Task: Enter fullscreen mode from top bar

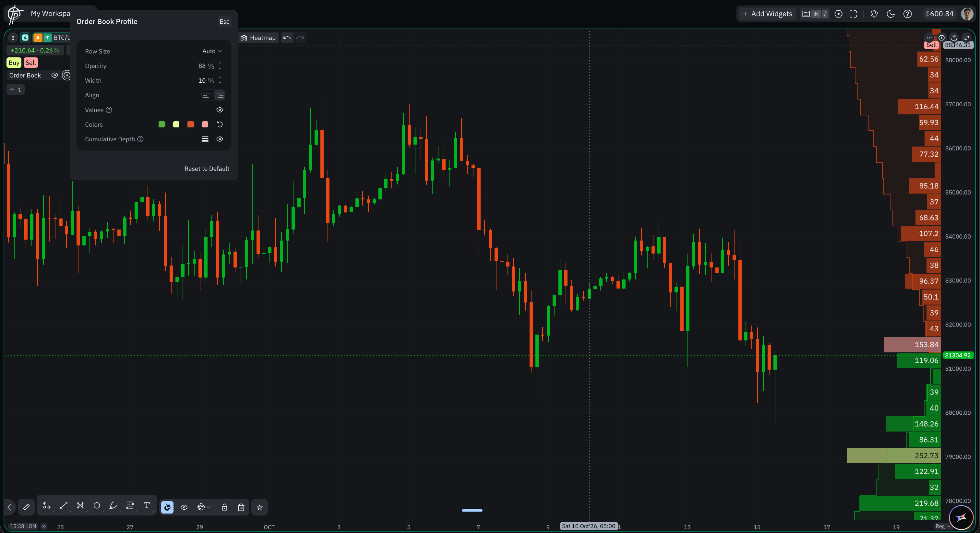Action: tap(853, 14)
